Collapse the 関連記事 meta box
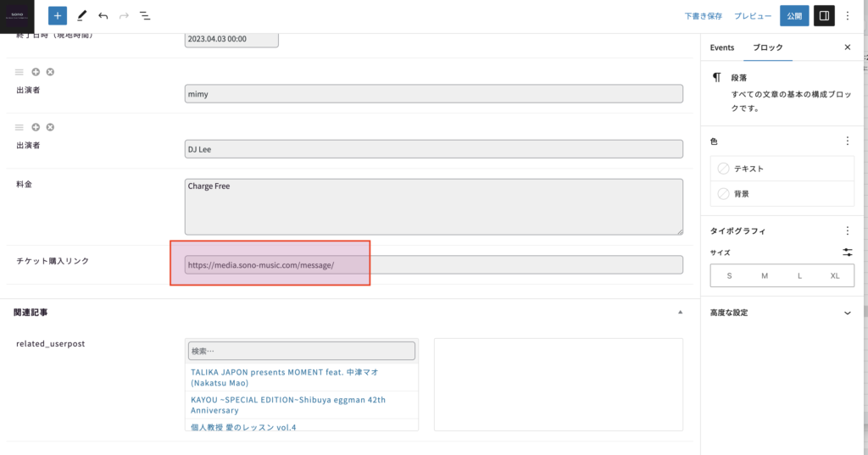The height and width of the screenshot is (455, 868). coord(680,313)
